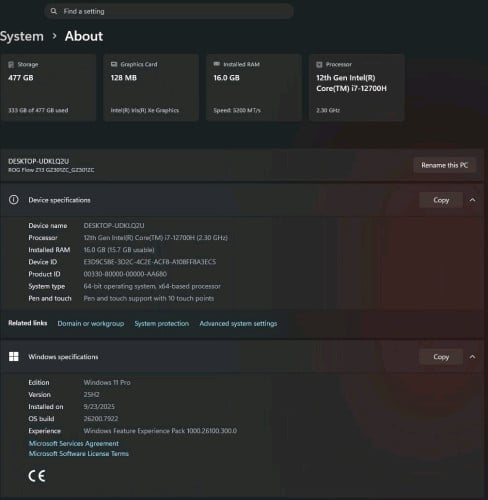Click the Processor chip icon
The image size is (488, 500).
pos(319,64)
